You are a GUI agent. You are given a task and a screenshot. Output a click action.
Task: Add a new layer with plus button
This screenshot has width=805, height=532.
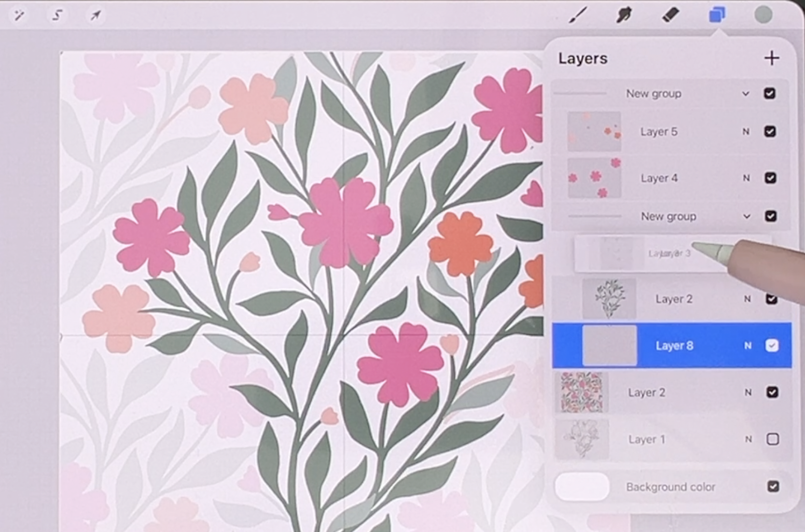point(772,58)
